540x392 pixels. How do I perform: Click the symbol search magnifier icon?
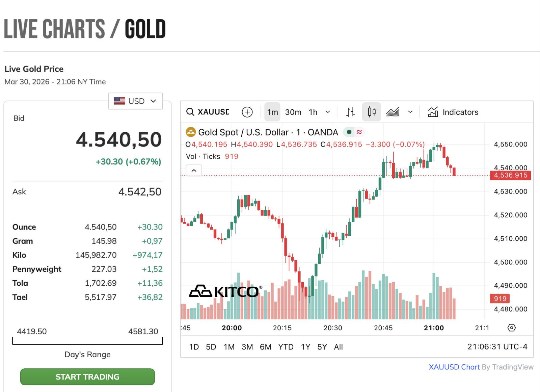tap(190, 112)
